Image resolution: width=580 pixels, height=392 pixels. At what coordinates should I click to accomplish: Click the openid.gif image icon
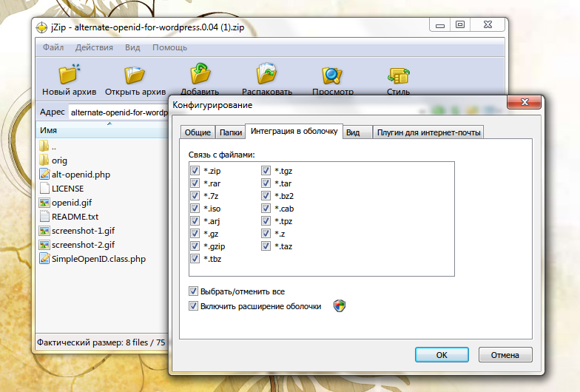coord(44,203)
